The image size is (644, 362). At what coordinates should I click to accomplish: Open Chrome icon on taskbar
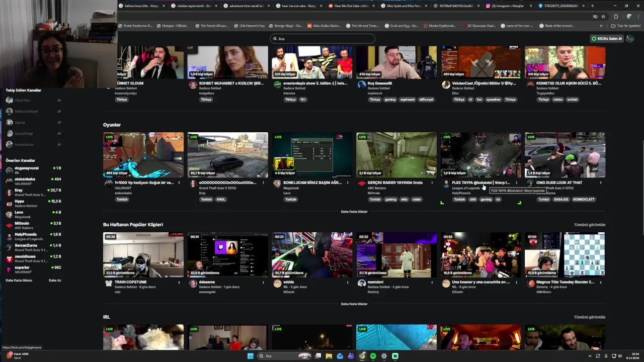(362, 356)
